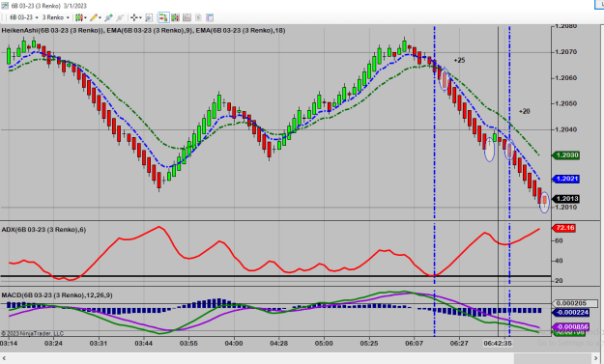Click the green connector toolbar icon
Viewport: 604px width, 364px height.
click(x=108, y=17)
